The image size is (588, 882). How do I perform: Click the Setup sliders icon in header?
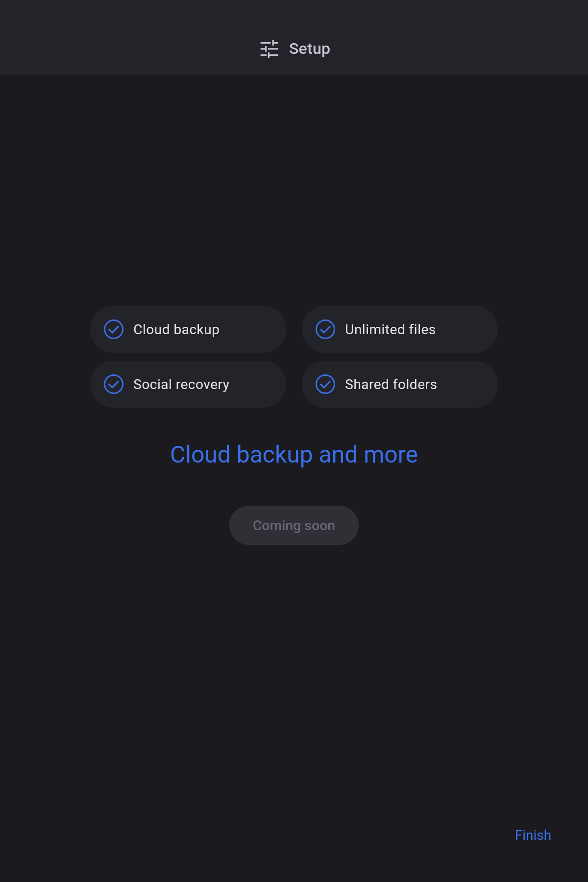click(x=269, y=49)
